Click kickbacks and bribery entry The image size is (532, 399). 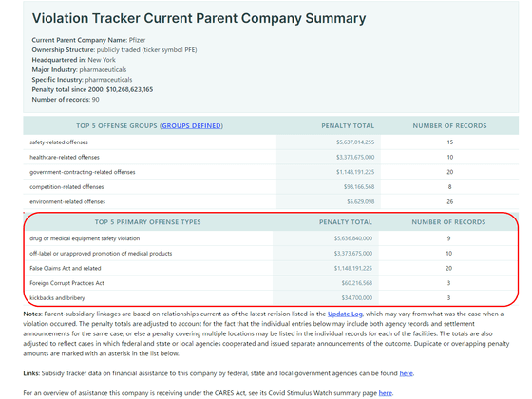(x=57, y=298)
